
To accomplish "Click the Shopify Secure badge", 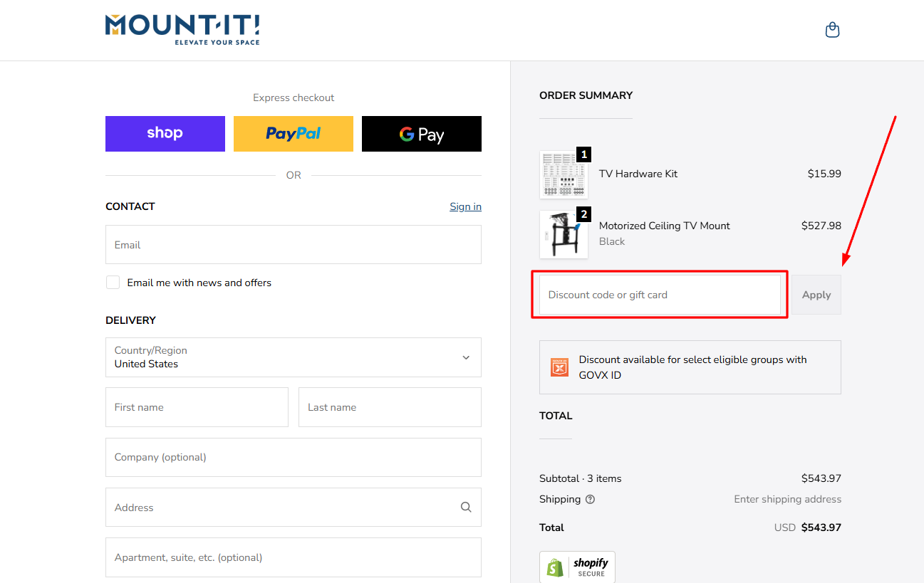I will coord(577,567).
